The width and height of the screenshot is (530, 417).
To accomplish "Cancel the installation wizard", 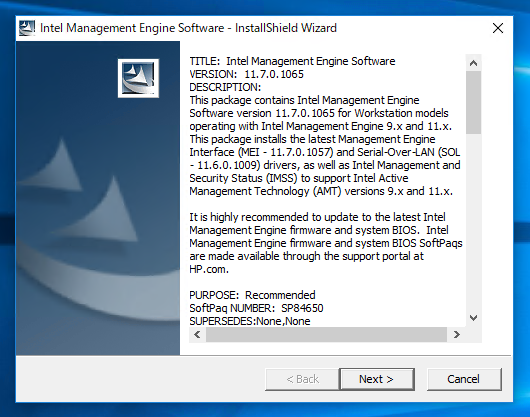I will pos(464,379).
